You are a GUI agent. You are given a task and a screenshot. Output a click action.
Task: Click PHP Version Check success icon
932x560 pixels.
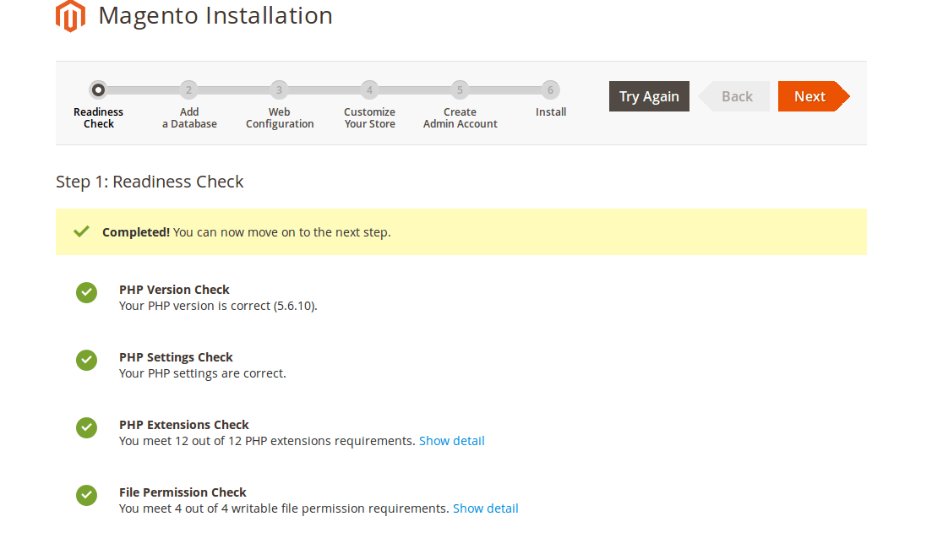tap(86, 292)
